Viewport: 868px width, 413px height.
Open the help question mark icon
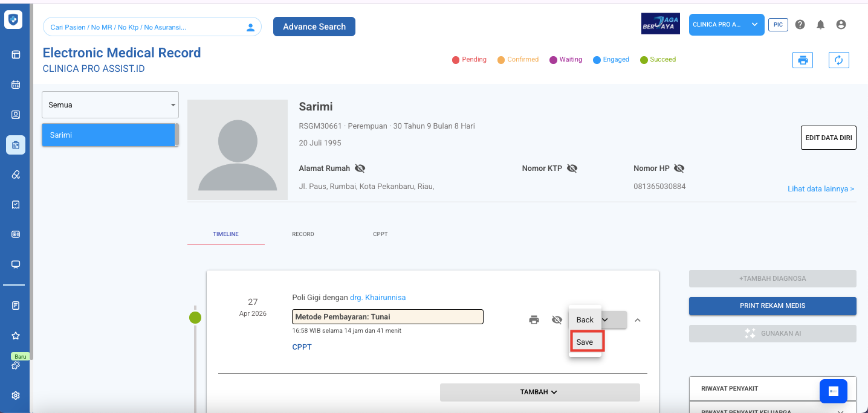[800, 25]
